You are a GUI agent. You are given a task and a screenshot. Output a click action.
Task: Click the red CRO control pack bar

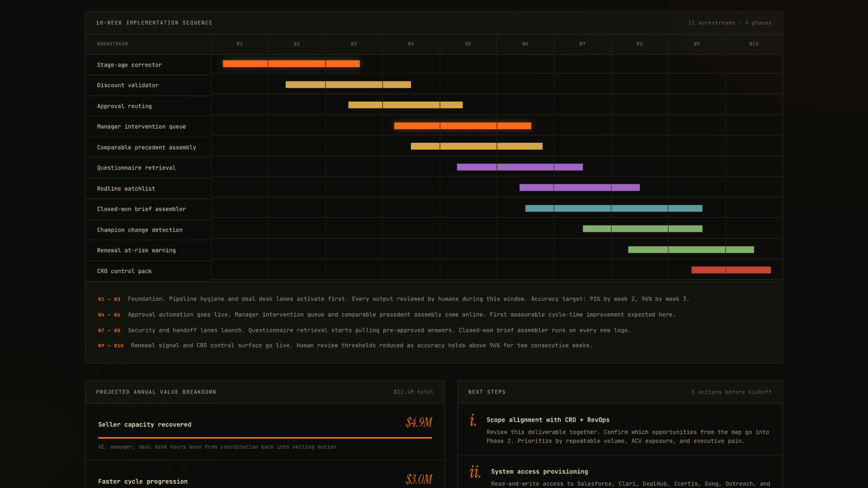[x=731, y=270]
